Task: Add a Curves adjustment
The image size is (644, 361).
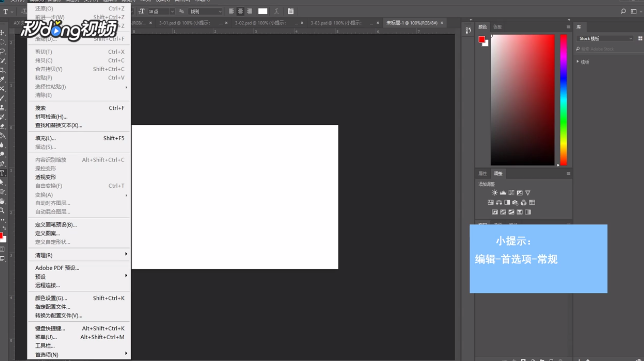Action: tap(511, 193)
